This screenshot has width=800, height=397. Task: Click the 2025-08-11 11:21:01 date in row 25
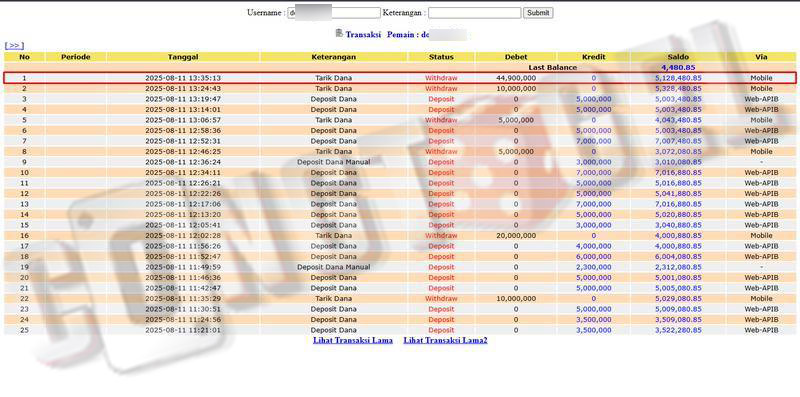click(183, 330)
